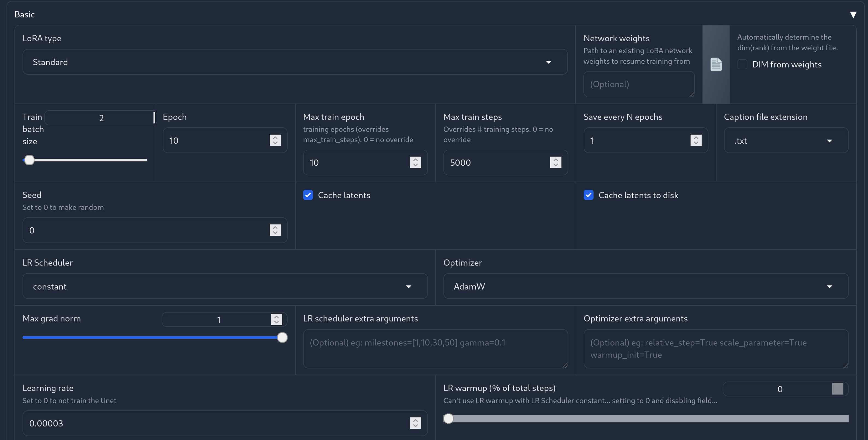
Task: Click the Basic section header label
Action: pyautogui.click(x=25, y=14)
